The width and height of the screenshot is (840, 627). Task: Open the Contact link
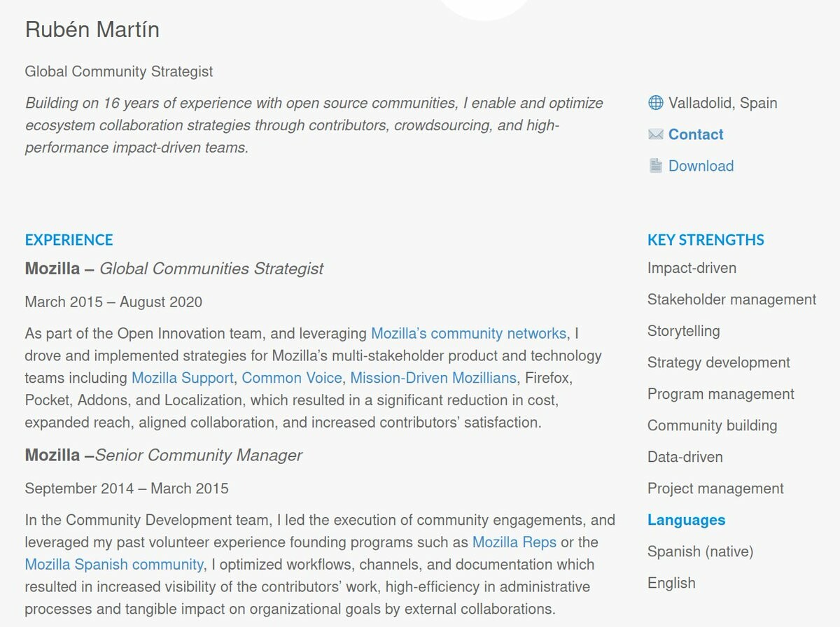click(x=695, y=134)
